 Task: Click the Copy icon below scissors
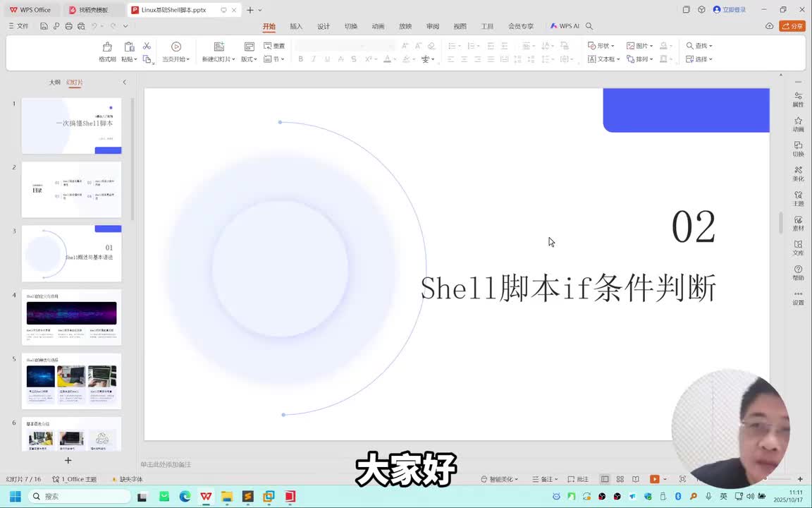[147, 59]
